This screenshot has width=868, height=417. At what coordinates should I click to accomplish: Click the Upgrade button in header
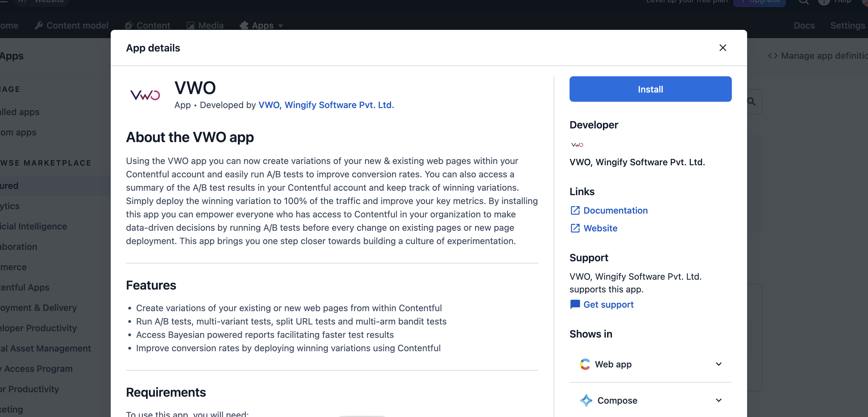pos(759,2)
